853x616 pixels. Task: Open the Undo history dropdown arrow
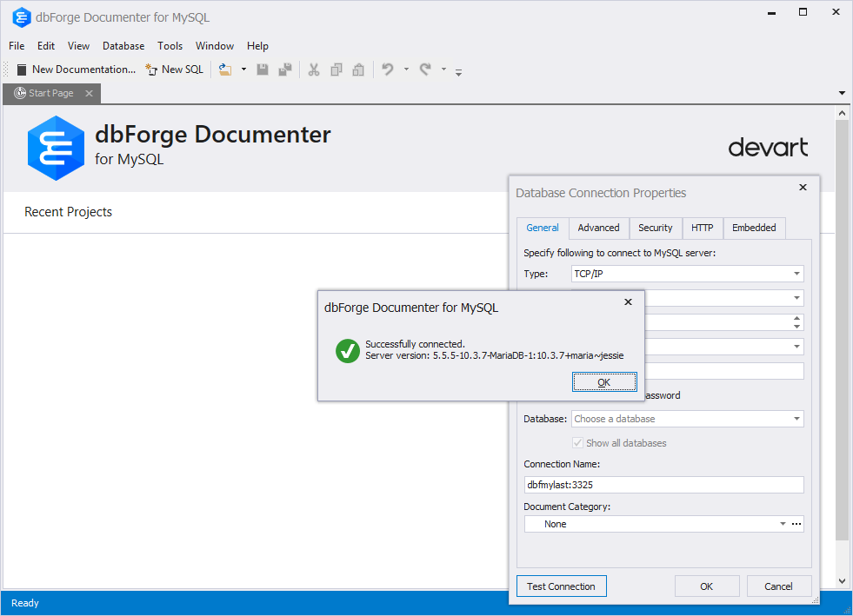point(406,70)
